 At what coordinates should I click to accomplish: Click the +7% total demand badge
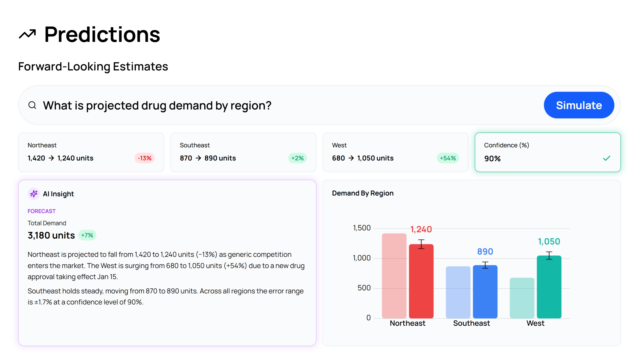pyautogui.click(x=87, y=235)
